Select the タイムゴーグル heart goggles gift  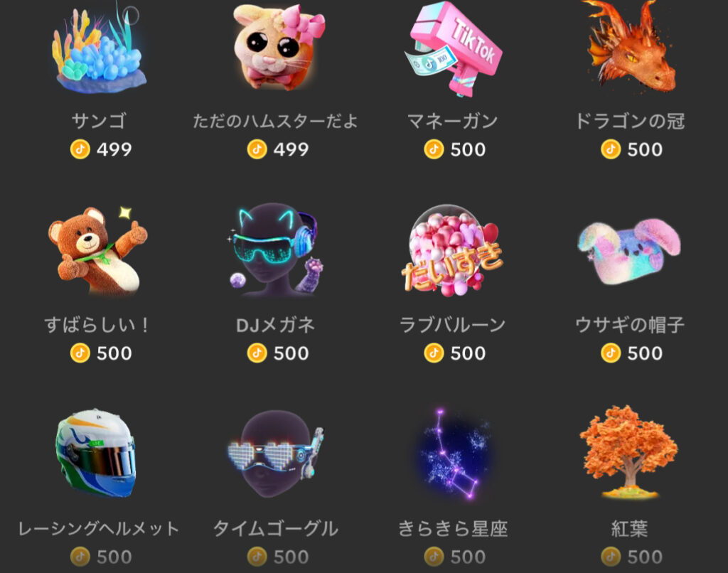pos(276,454)
